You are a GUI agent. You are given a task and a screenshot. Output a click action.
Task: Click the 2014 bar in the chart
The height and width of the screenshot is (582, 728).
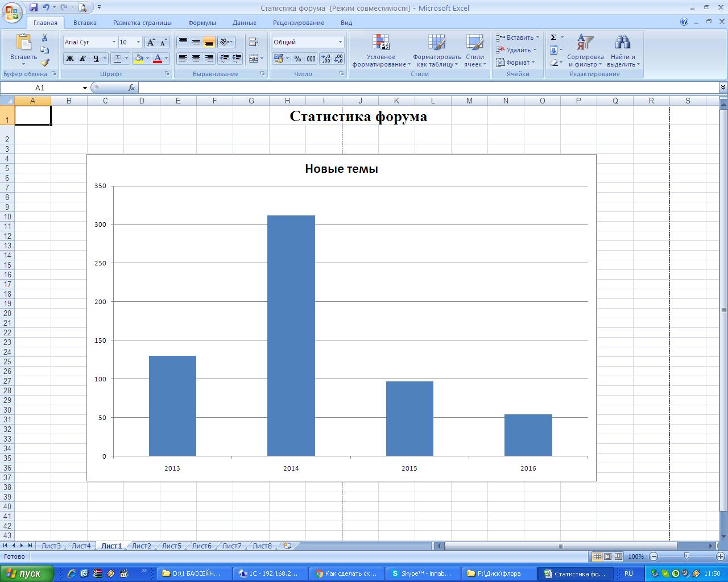291,335
